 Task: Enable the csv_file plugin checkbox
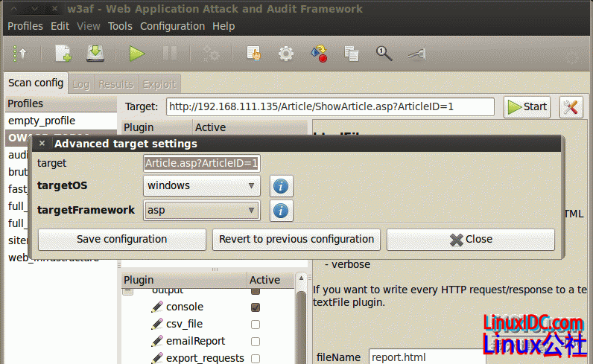click(x=256, y=325)
